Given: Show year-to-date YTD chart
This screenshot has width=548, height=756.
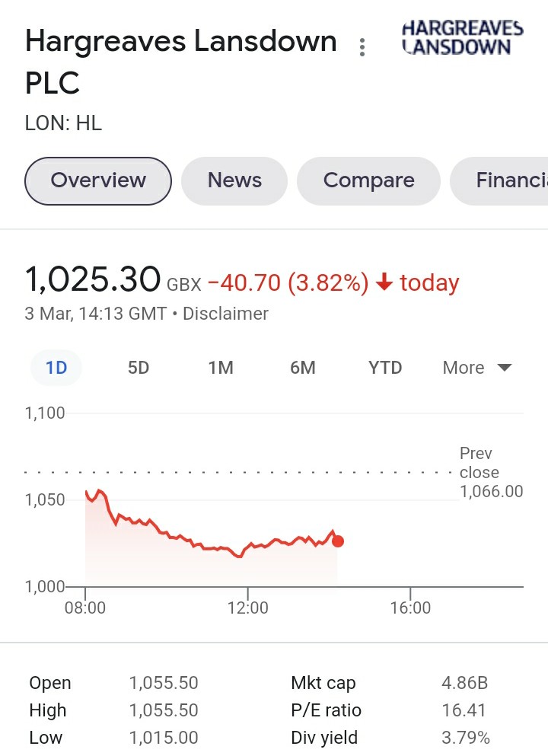Looking at the screenshot, I should tap(385, 368).
